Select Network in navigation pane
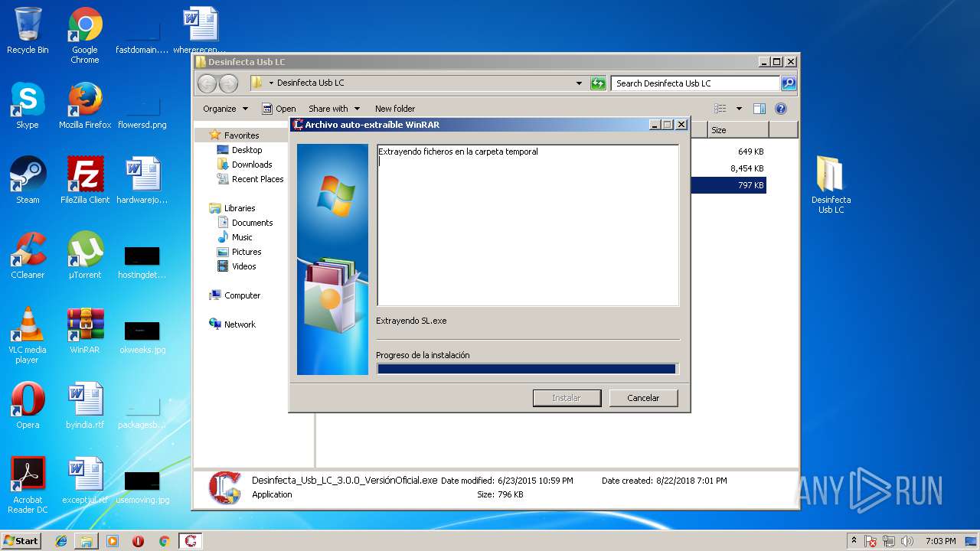Screen dimensions: 980x551 click(240, 324)
